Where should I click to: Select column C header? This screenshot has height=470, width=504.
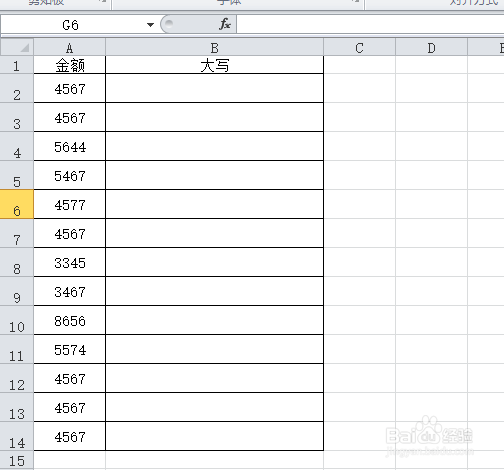point(359,48)
